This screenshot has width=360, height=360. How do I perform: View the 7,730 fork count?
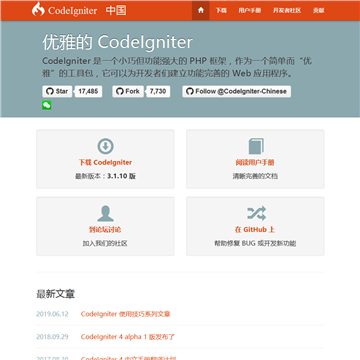click(x=158, y=91)
